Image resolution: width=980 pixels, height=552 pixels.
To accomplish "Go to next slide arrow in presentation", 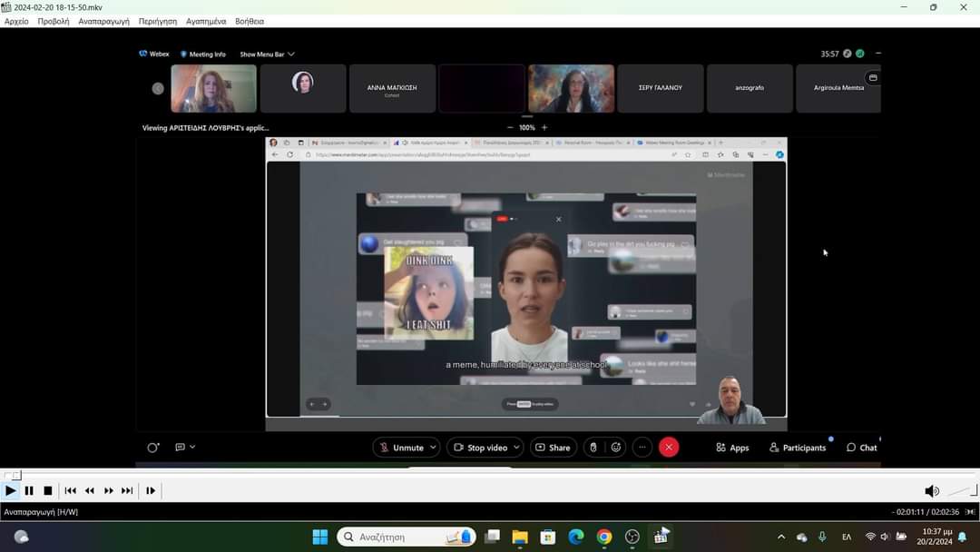I will [x=324, y=404].
